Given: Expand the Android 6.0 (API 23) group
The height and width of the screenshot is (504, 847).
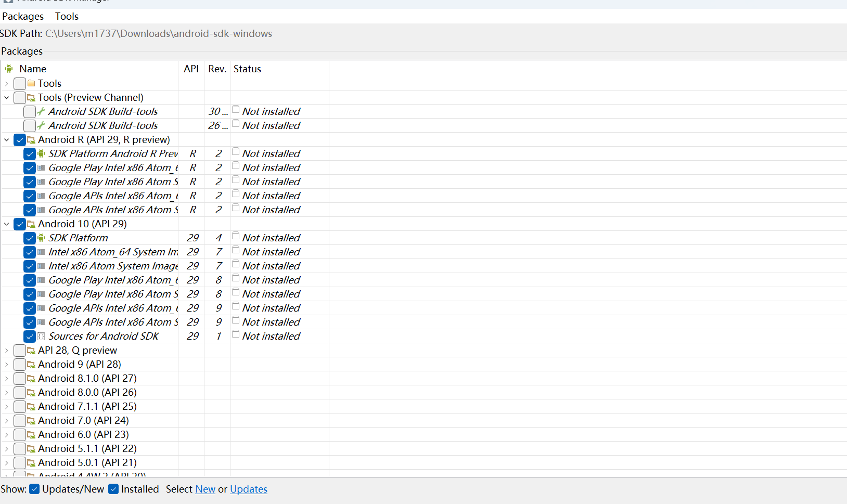Looking at the screenshot, I should tap(6, 434).
